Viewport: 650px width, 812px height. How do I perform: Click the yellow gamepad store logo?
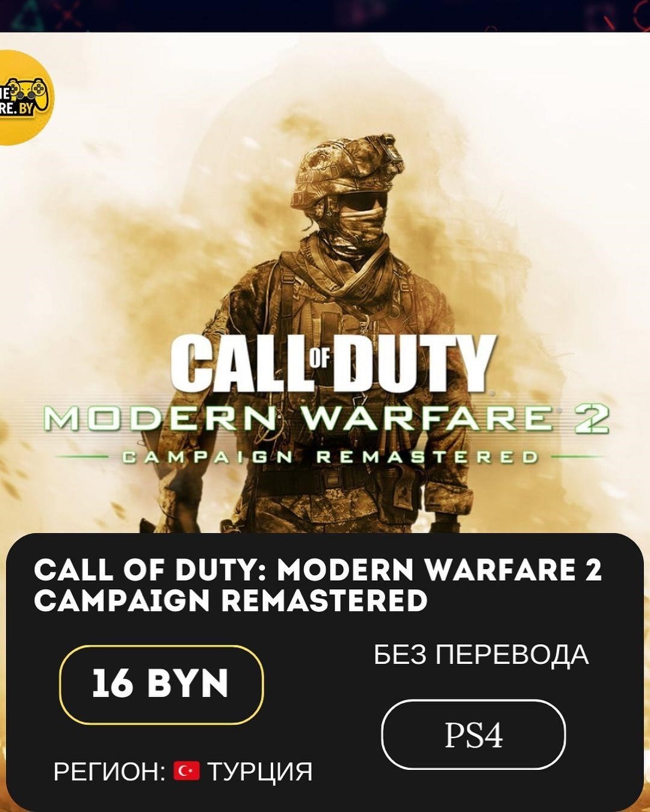25,97
